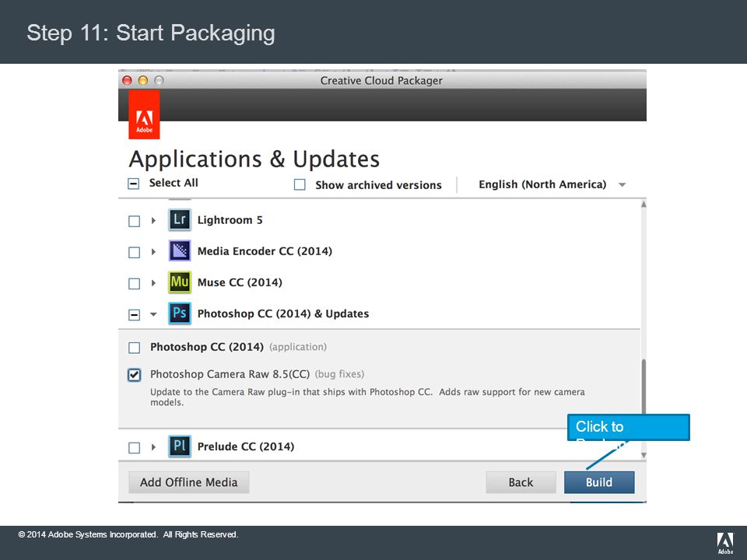Click the Media Encoder CC icon

(x=180, y=251)
